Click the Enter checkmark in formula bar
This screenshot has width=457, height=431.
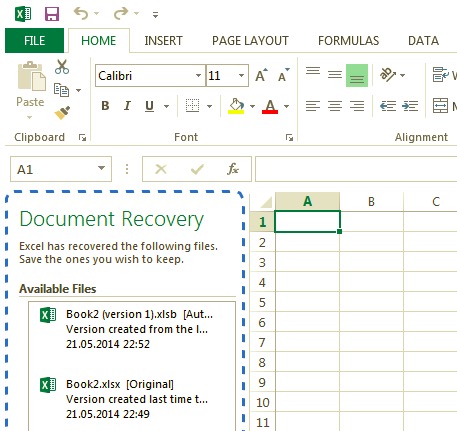tap(197, 169)
